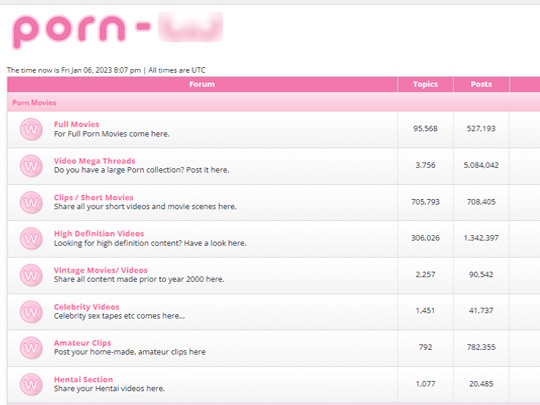Visit the Celebrity Videos forum

(86, 307)
